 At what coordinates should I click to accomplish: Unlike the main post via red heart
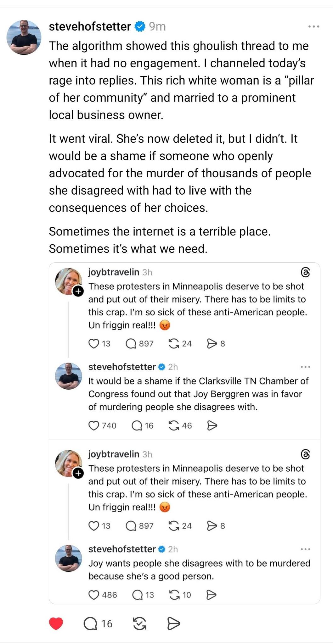coord(56,623)
